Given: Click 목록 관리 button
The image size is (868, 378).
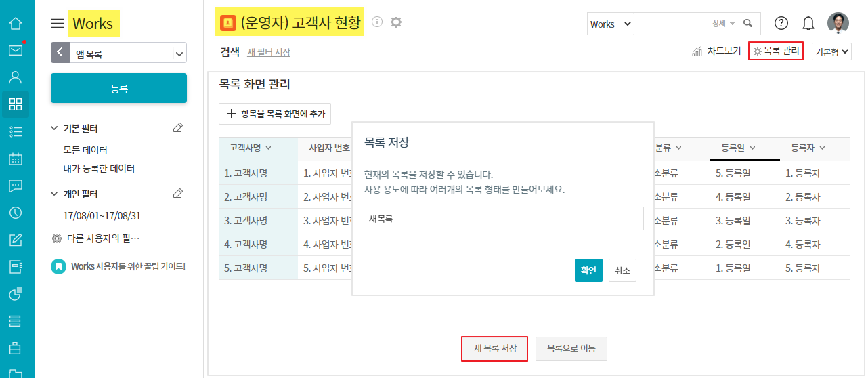Looking at the screenshot, I should [776, 51].
